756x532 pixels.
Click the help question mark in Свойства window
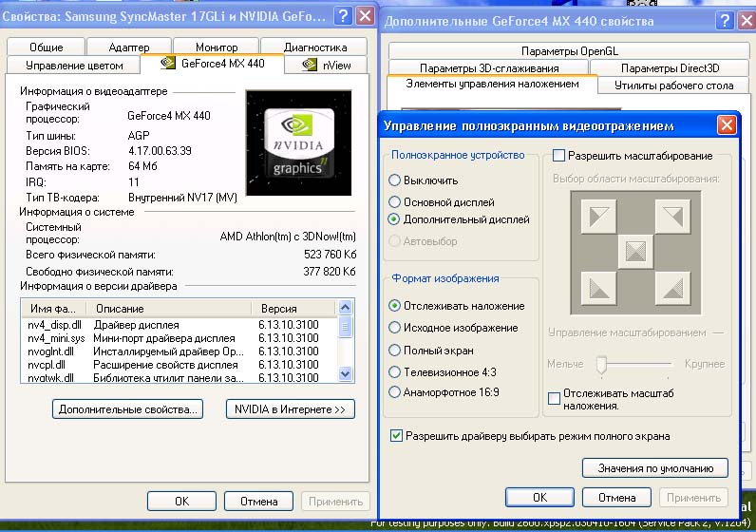pos(342,16)
